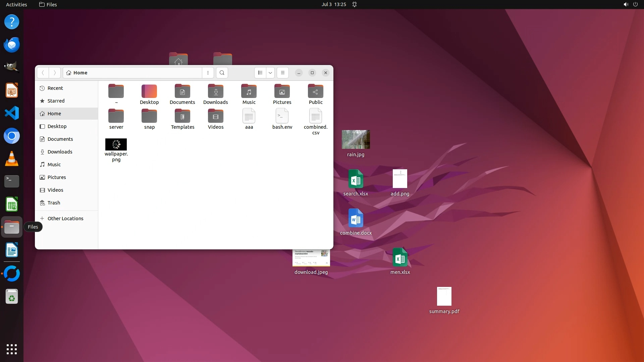The width and height of the screenshot is (644, 362).
Task: Select the bash.env script file
Action: [x=282, y=116]
